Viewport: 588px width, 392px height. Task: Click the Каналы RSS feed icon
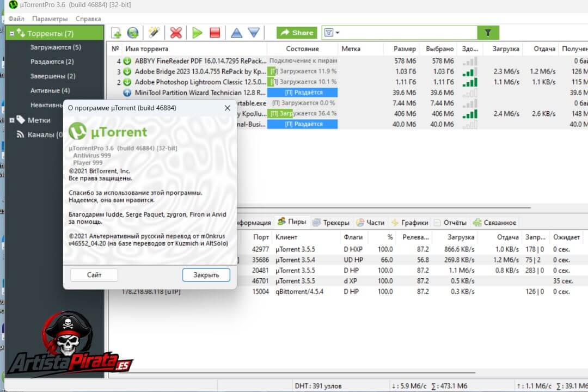[21, 134]
